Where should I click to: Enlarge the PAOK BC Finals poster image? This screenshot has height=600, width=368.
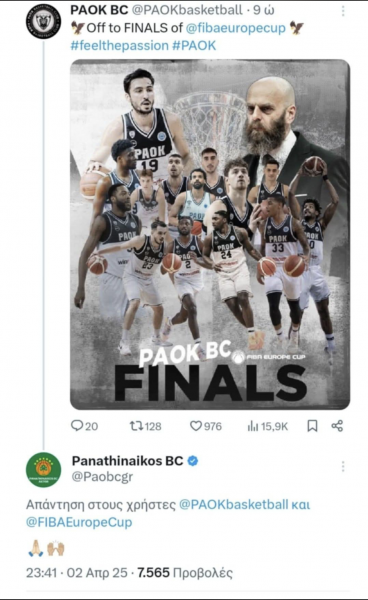(210, 234)
